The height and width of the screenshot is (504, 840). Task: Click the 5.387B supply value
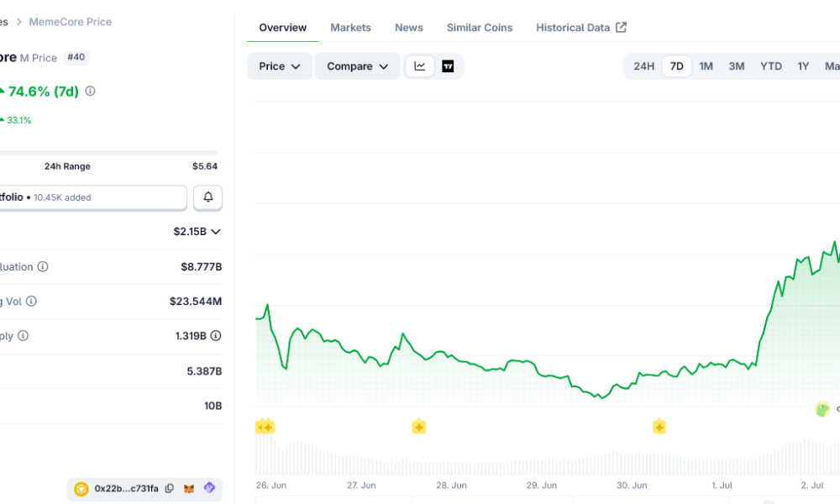pyautogui.click(x=204, y=371)
